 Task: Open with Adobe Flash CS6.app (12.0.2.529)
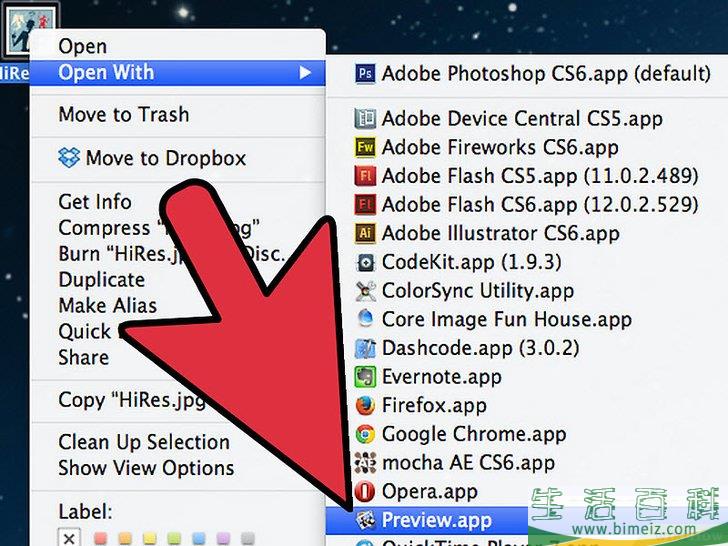point(527,205)
